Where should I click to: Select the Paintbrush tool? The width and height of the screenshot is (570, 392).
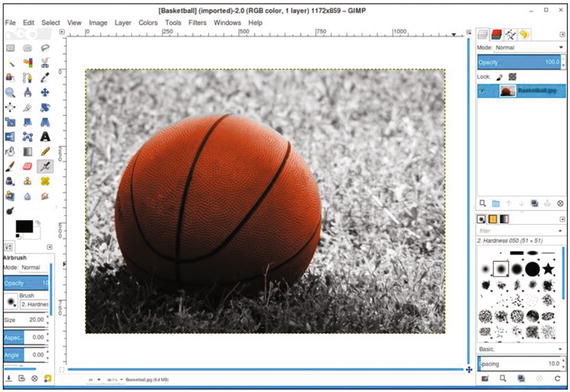(10, 167)
